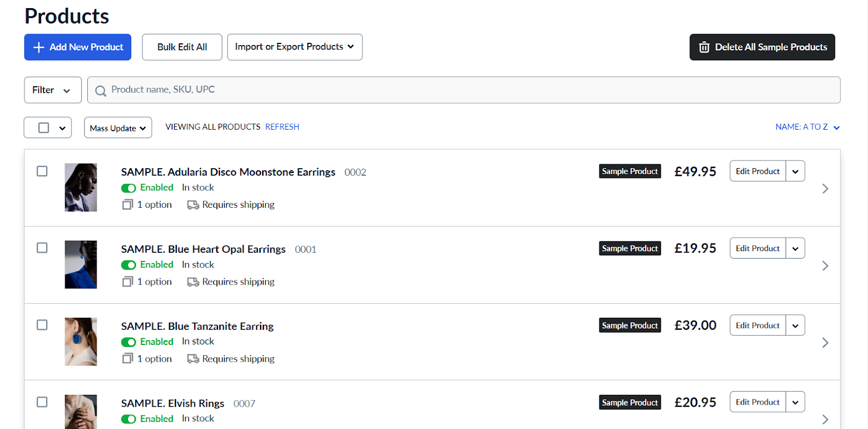Viewport: 868px width, 429px height.
Task: Open the select-all checkbox dropdown arrow
Action: point(62,128)
